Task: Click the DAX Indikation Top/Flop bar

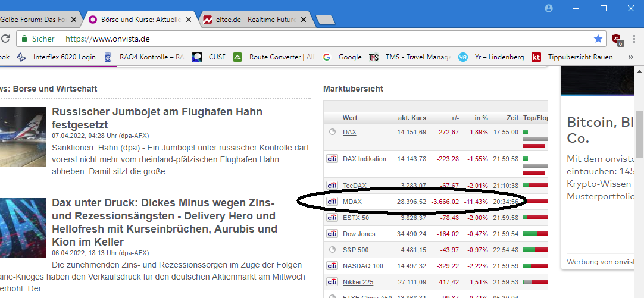Action: coord(534,160)
